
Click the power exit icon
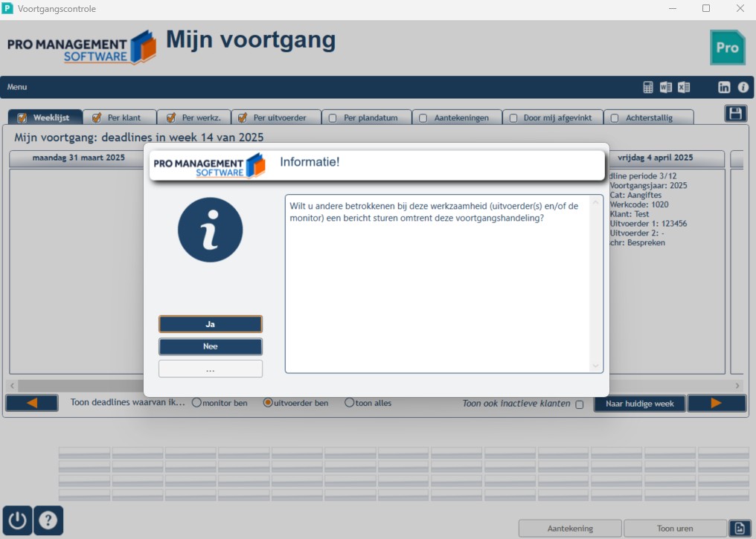[17, 520]
